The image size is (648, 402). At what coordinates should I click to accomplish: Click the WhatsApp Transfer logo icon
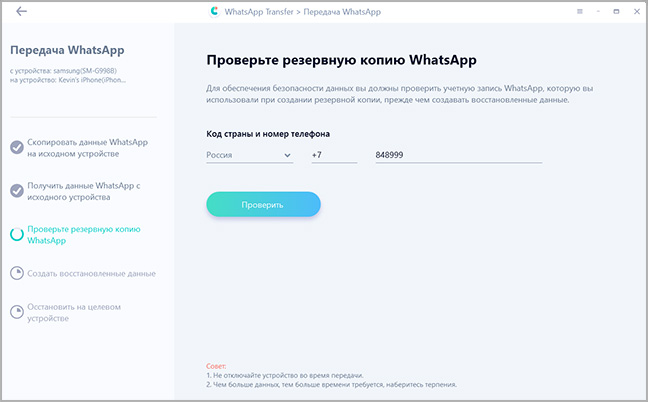pos(214,12)
